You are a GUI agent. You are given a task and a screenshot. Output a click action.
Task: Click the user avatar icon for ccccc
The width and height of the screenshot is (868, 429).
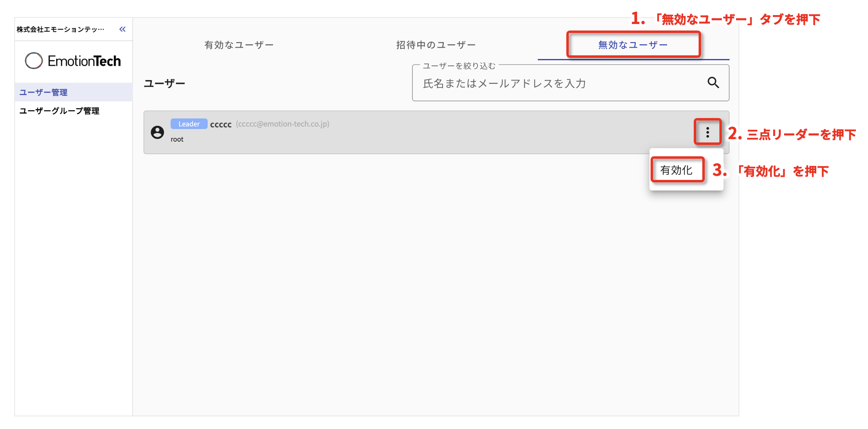157,132
